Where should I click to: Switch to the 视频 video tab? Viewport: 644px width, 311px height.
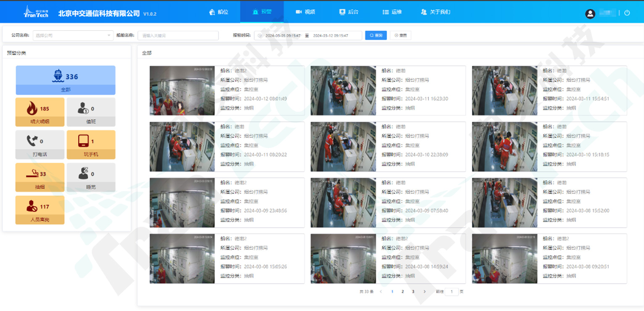tap(305, 12)
